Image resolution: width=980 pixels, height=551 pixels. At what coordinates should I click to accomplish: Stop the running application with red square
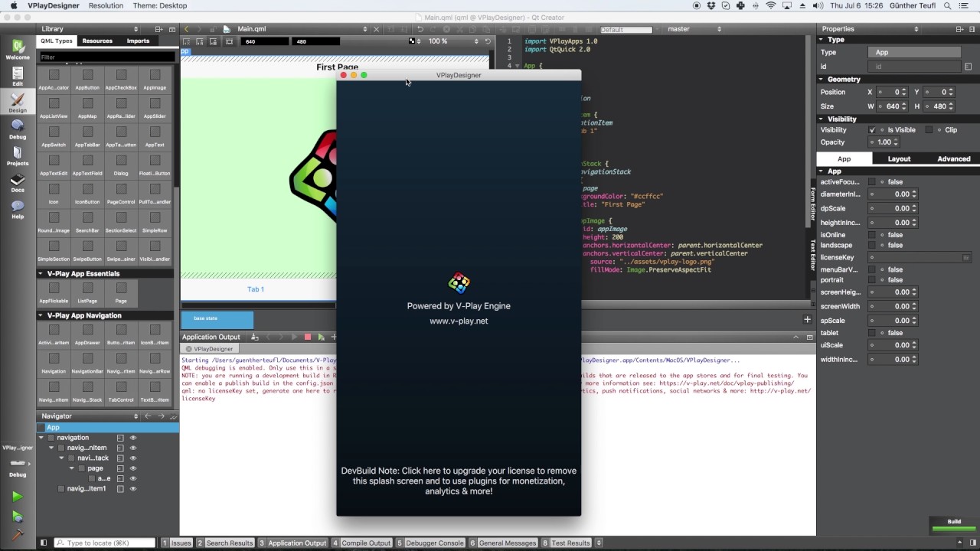point(308,337)
